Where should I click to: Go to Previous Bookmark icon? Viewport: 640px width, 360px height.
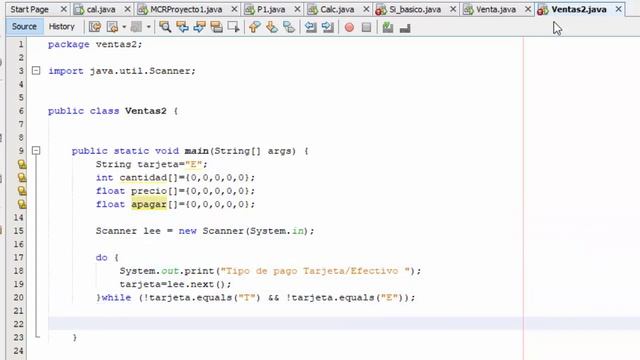[x=254, y=27]
